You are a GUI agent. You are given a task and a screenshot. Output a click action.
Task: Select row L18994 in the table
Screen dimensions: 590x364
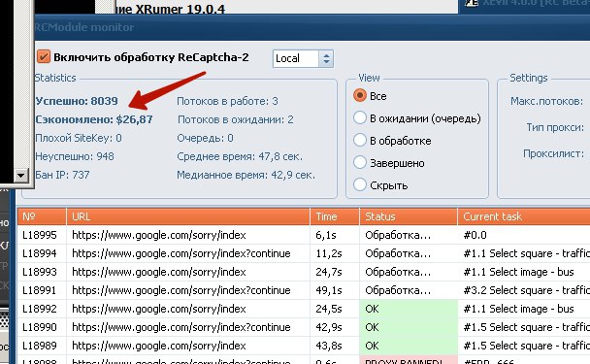coord(304,253)
